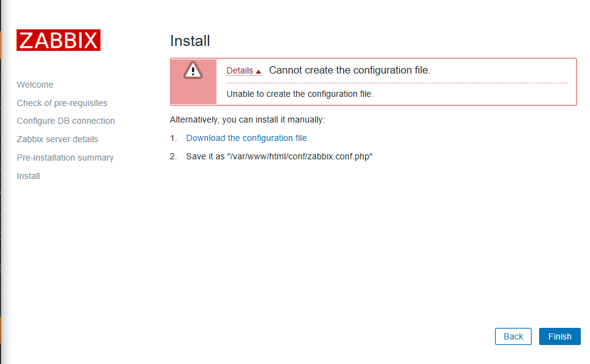590x364 pixels.
Task: Select Check of pre-requisites step
Action: (x=62, y=103)
